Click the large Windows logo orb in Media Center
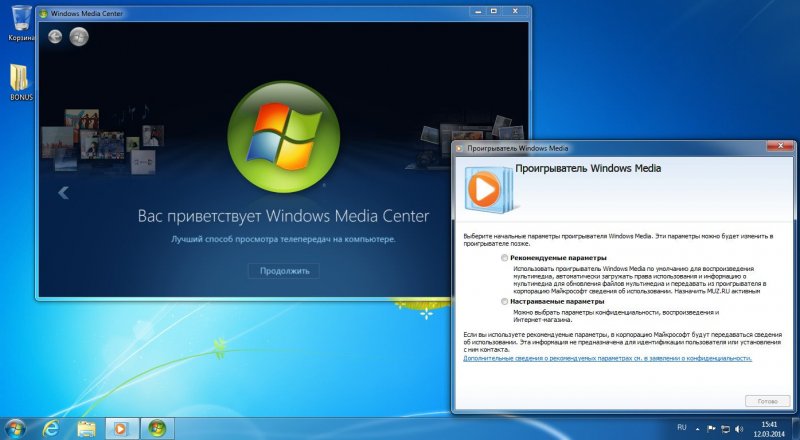 click(x=283, y=137)
